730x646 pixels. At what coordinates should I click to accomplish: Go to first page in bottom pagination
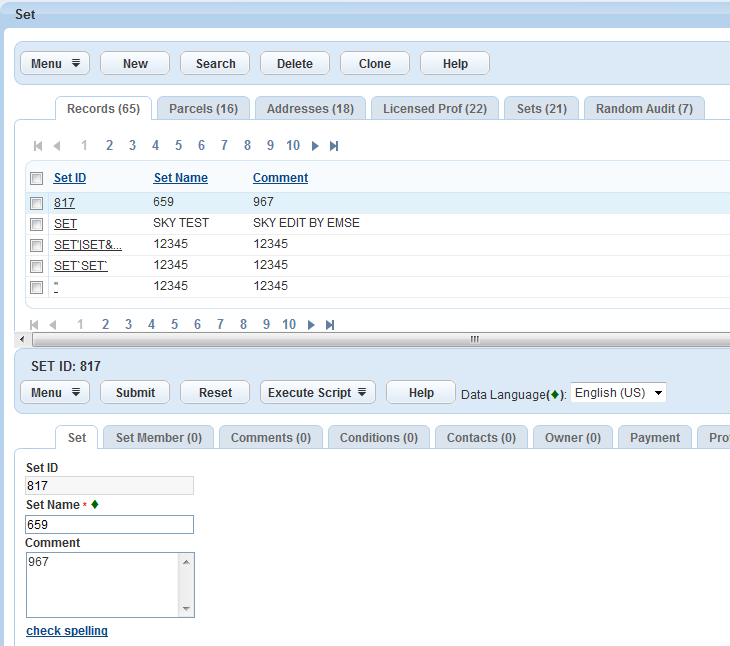coord(35,325)
